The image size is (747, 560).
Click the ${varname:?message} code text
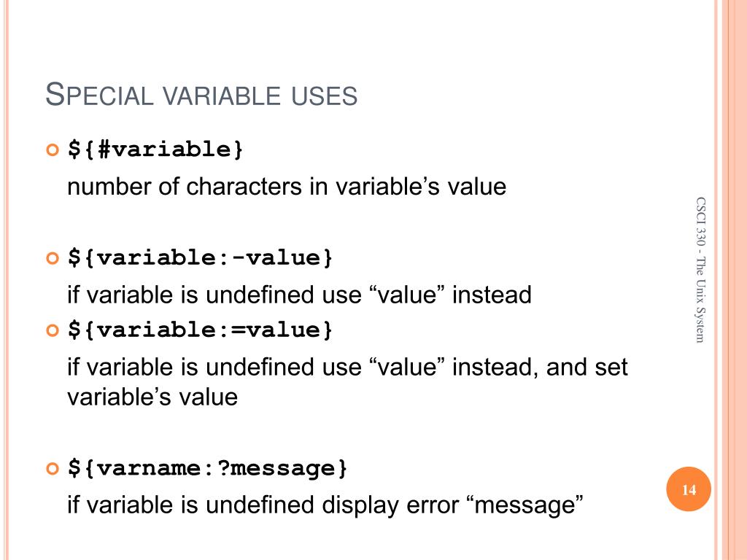[207, 468]
